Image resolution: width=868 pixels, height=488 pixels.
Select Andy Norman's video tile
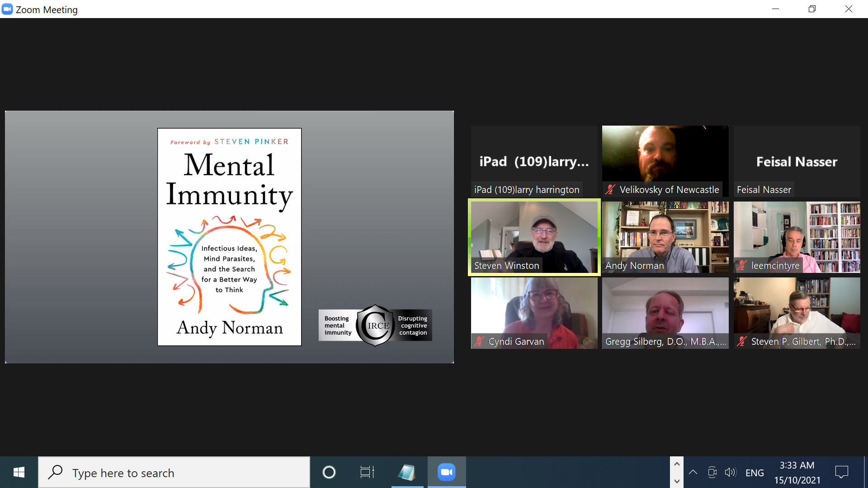point(665,237)
